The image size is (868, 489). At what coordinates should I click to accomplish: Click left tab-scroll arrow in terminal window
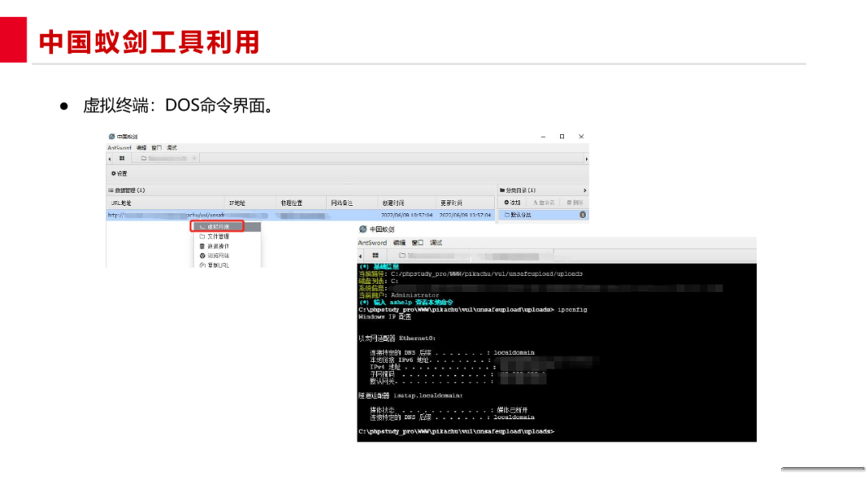pos(360,256)
